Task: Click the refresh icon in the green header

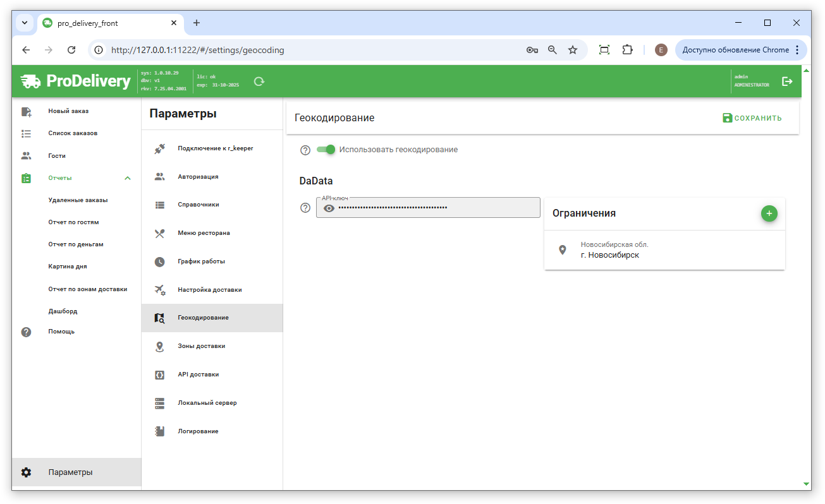Action: point(259,81)
